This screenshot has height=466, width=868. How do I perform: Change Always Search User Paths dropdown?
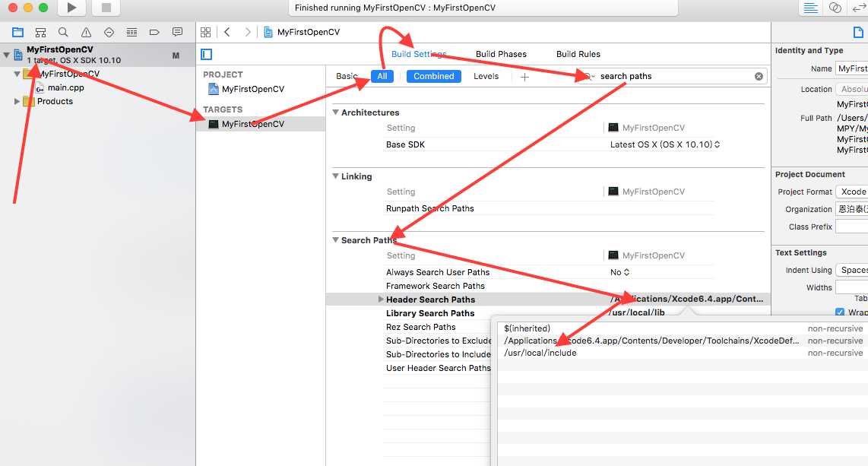pyautogui.click(x=620, y=272)
